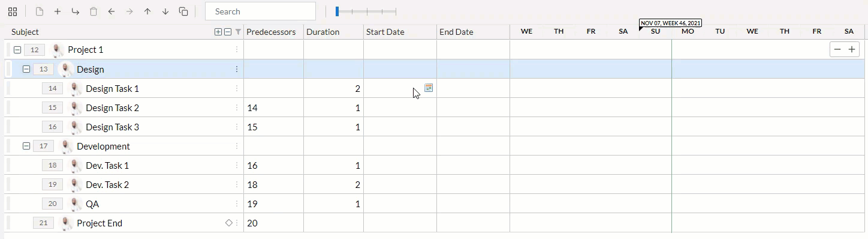Select the Dev. Task 2 row name

coord(107,184)
